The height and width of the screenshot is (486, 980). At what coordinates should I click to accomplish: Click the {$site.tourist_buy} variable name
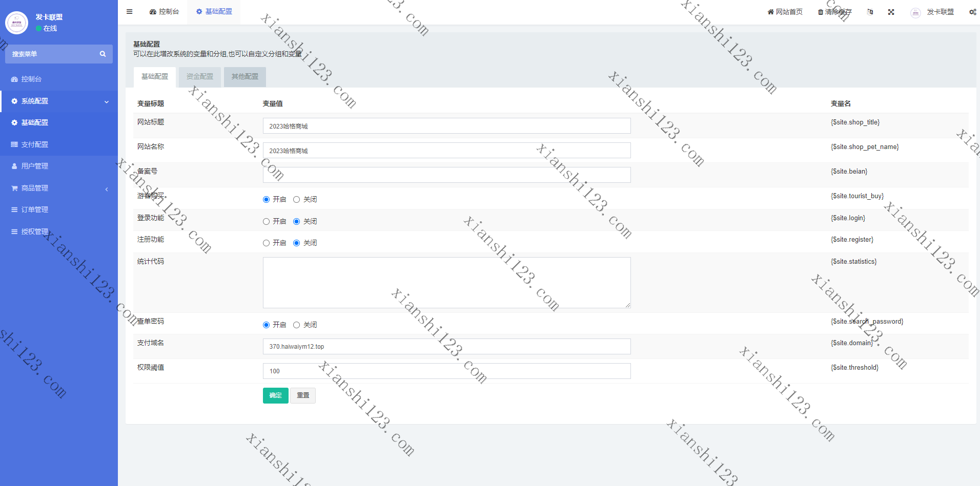(857, 196)
